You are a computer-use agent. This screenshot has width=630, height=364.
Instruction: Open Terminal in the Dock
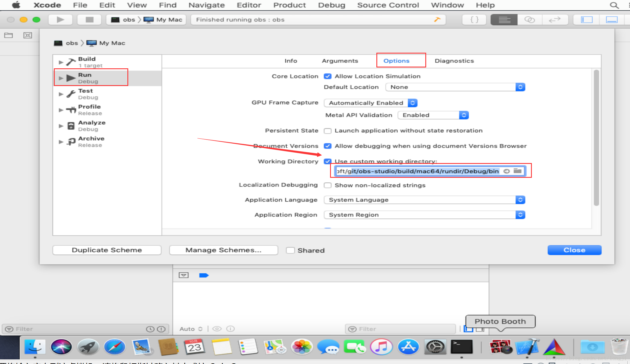click(461, 347)
